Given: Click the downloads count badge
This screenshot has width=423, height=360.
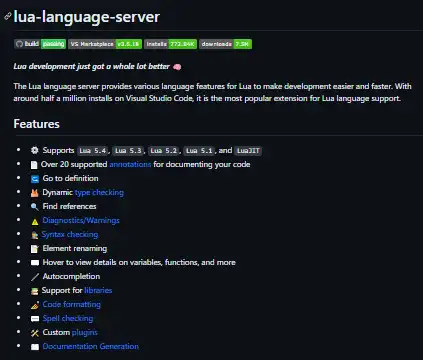Looking at the screenshot, I should click(225, 44).
